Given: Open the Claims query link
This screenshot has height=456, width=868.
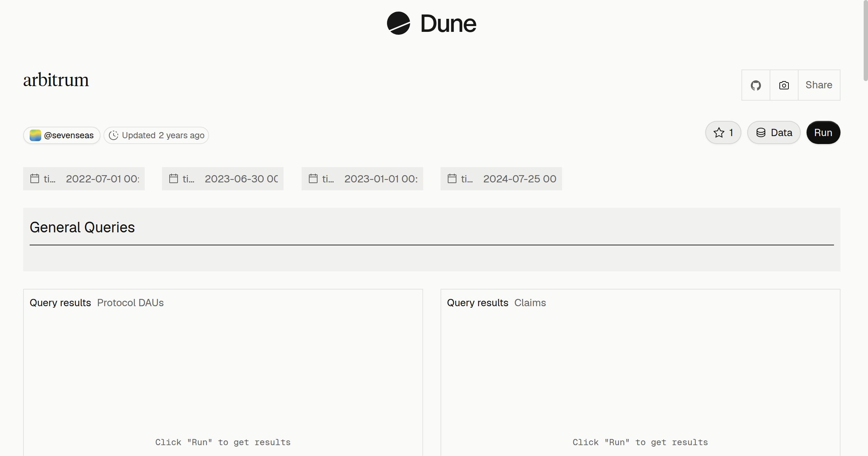Looking at the screenshot, I should pos(530,303).
